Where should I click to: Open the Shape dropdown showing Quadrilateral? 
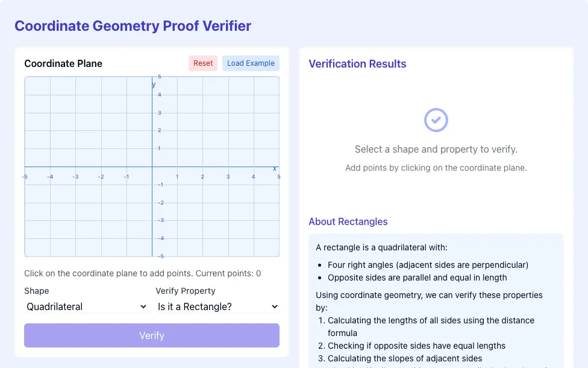[86, 307]
